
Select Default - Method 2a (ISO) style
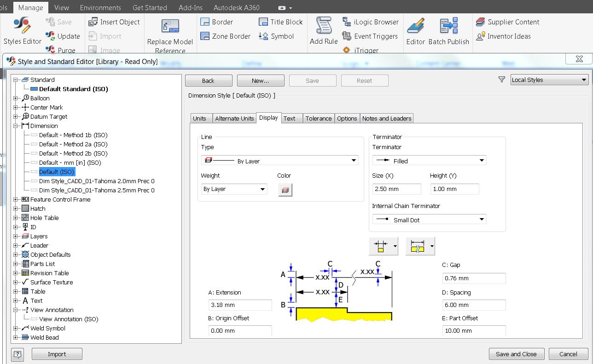tap(73, 144)
